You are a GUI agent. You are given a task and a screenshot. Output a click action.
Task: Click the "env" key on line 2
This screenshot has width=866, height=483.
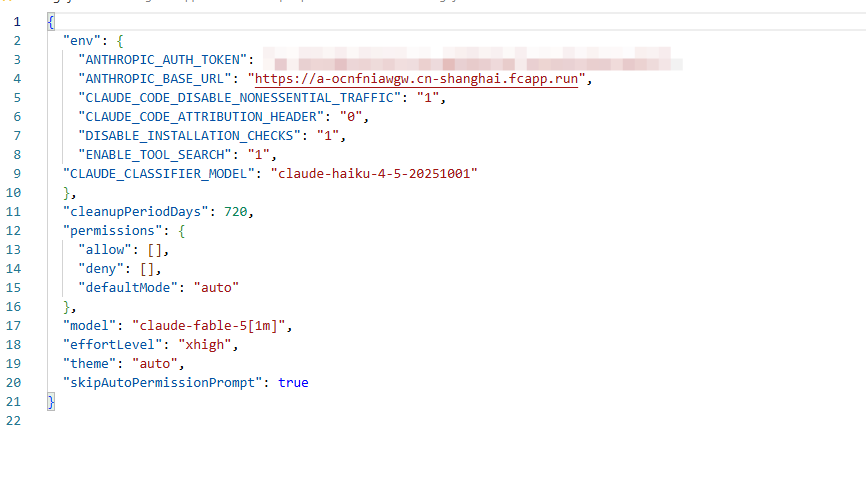82,41
